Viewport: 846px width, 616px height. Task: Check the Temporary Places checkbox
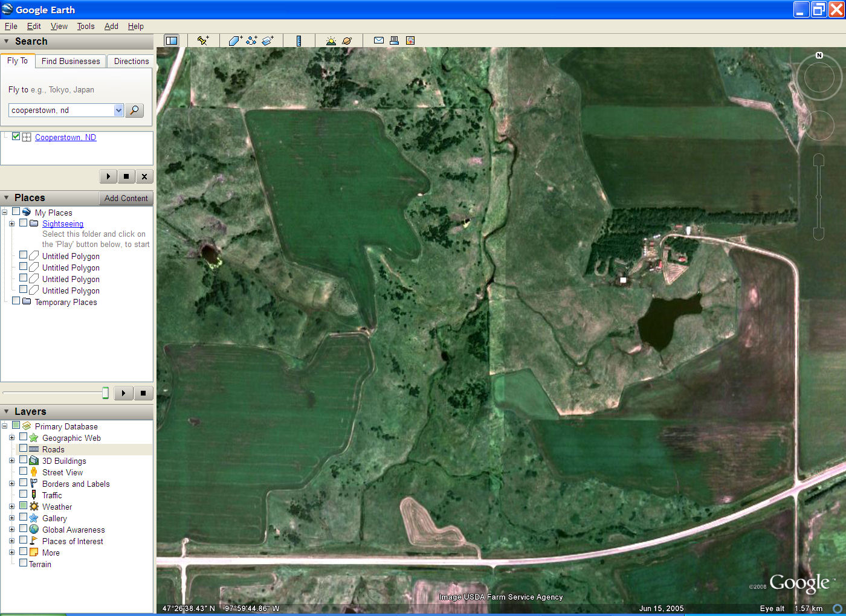pos(16,301)
